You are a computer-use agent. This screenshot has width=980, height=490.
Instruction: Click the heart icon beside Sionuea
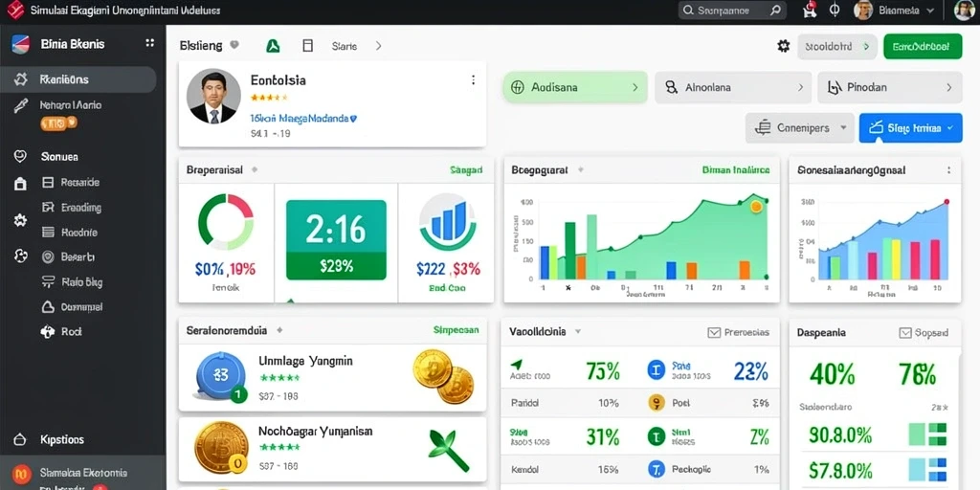point(20,156)
